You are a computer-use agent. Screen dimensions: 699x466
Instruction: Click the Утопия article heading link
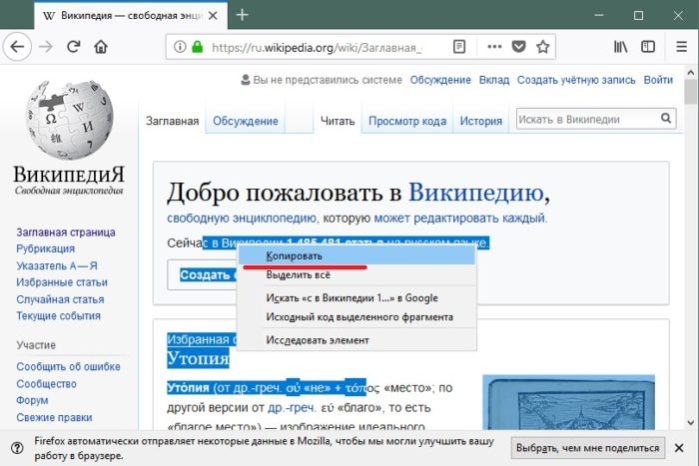click(x=198, y=358)
